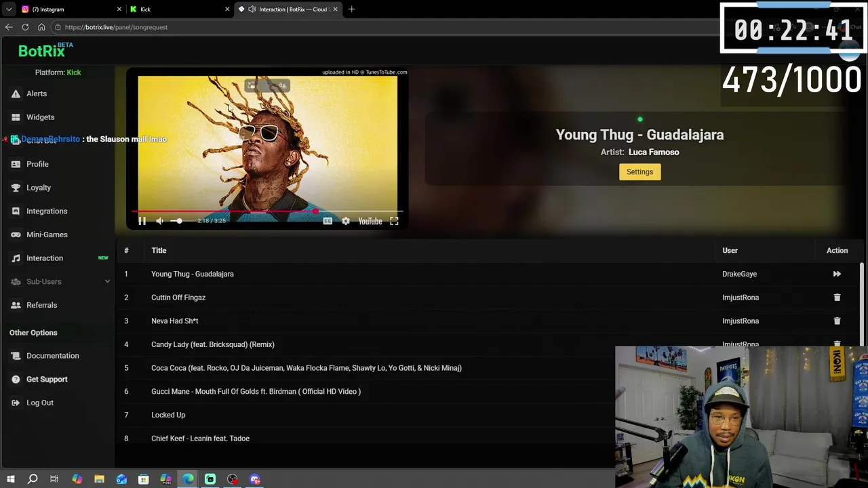
Task: Pause the YouTube video
Action: (142, 221)
